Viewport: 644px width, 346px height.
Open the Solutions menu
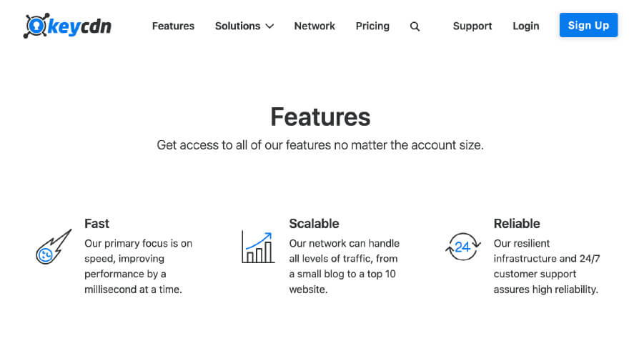237,26
